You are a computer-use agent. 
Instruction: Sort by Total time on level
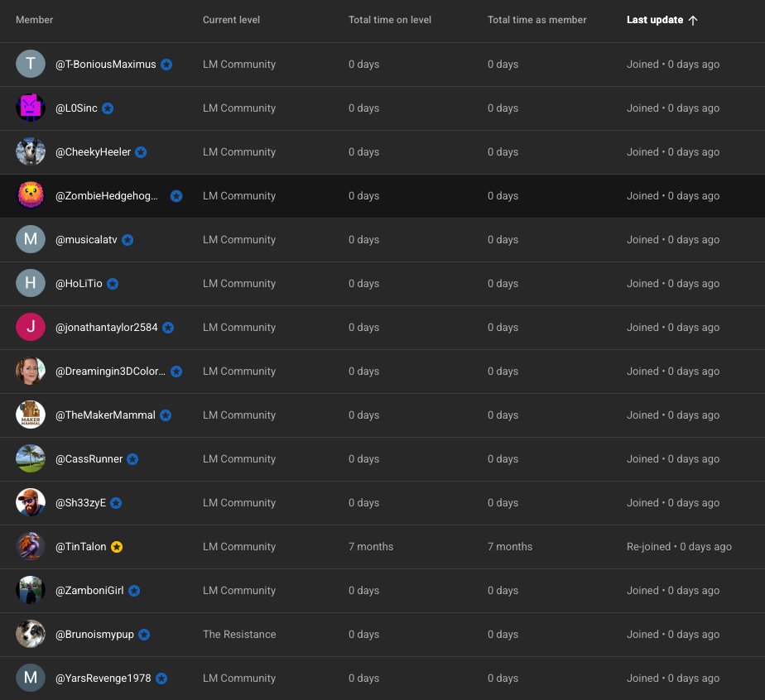(x=390, y=20)
